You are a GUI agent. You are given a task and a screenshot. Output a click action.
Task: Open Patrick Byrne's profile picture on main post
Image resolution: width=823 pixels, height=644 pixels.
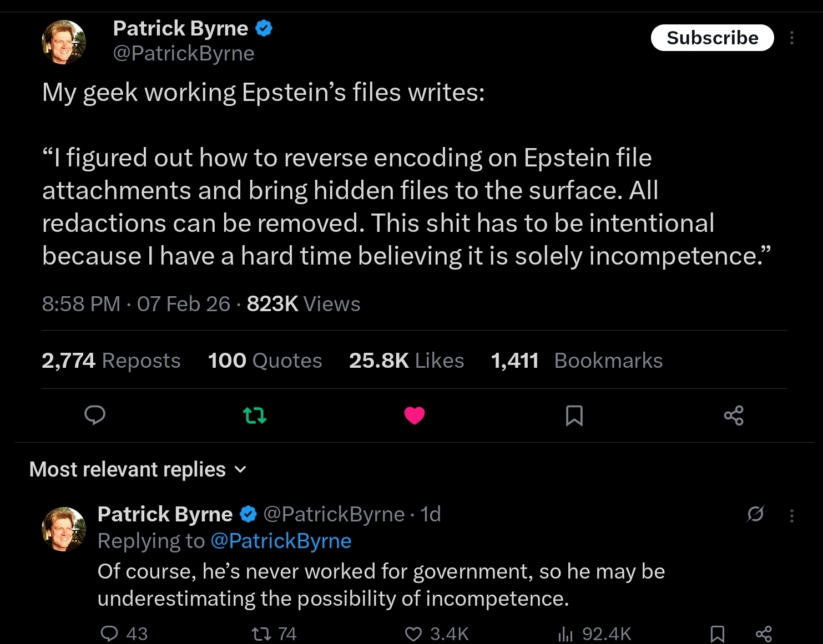64,42
